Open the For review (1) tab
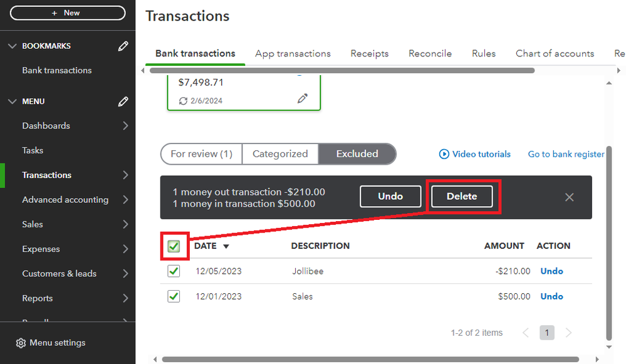The width and height of the screenshot is (626, 364). point(202,154)
